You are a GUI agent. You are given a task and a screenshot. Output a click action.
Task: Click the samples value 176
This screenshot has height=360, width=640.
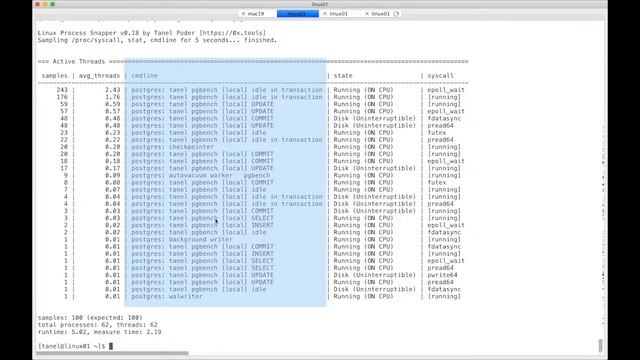click(62, 97)
